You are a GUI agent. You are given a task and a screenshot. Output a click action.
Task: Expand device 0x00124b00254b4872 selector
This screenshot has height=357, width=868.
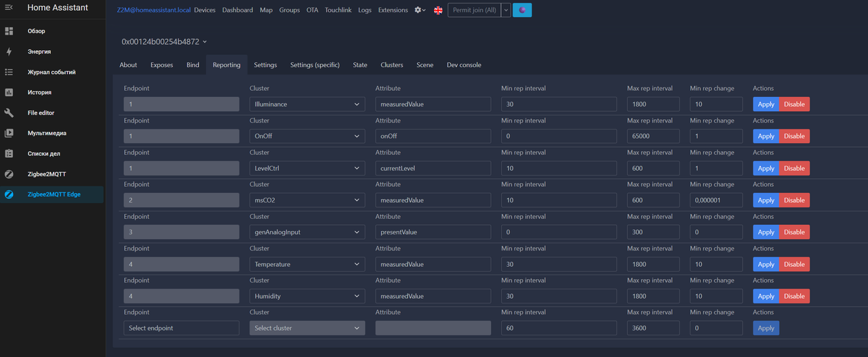164,42
